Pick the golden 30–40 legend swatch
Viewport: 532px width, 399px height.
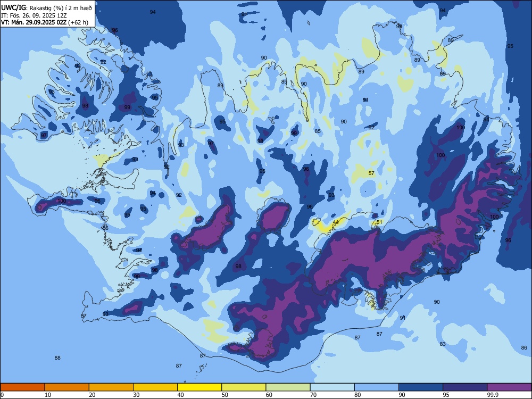[x=155, y=387]
